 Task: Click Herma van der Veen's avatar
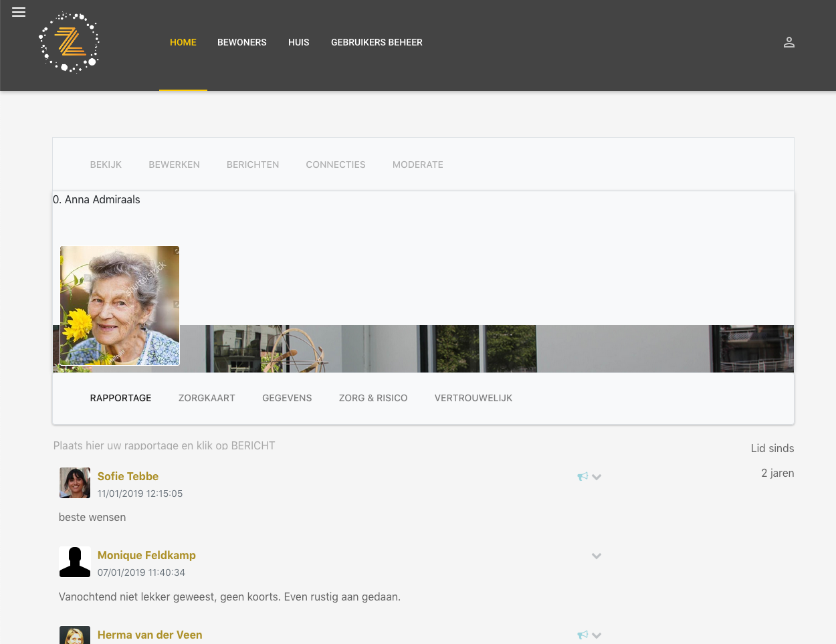coord(75,635)
